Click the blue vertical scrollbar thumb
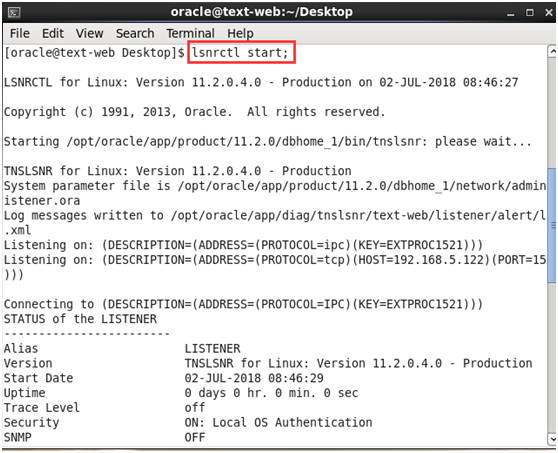This screenshot has height=453, width=558. (552, 225)
